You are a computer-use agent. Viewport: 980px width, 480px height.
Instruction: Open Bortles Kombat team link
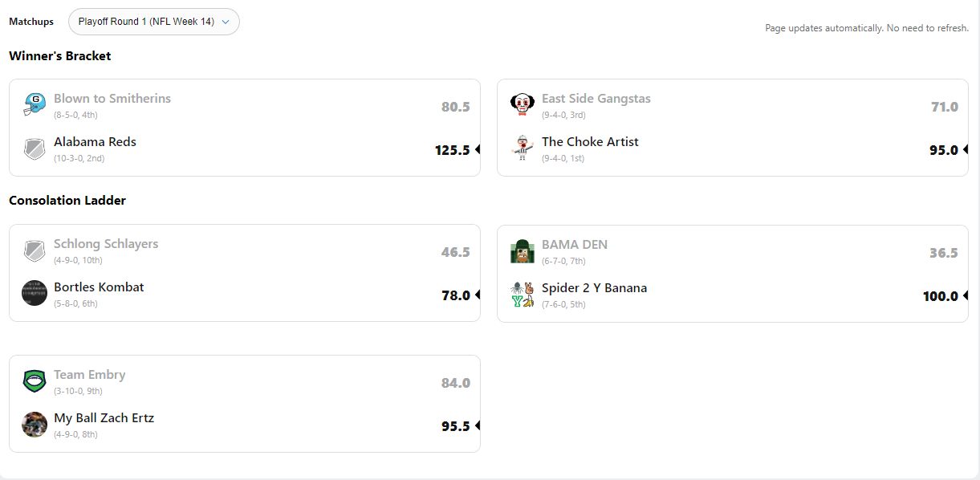click(99, 287)
